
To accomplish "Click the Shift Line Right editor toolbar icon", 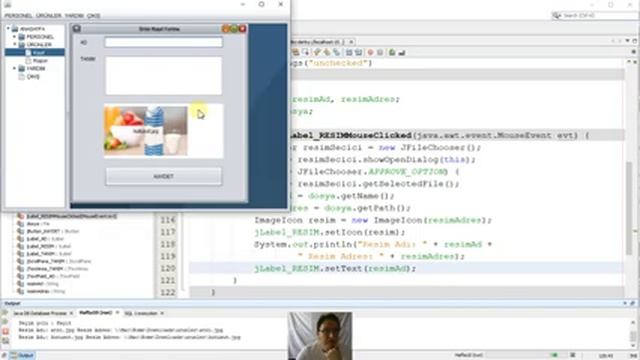I will coord(358,52).
